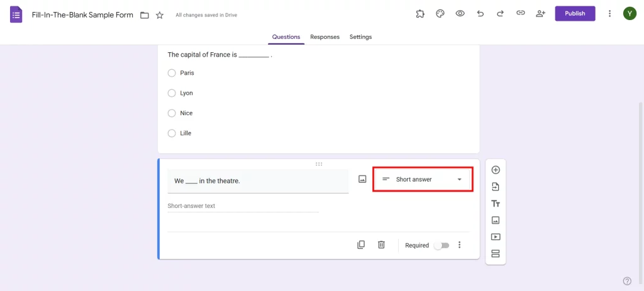The width and height of the screenshot is (644, 291).
Task: Click the form title 'Fill-In-The-Blank Sample Form'
Action: (x=82, y=15)
